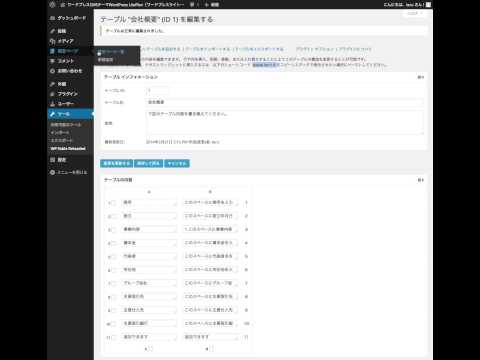Tick the checkbox for table row 5
The width and height of the screenshot is (480, 360).
tap(113, 257)
